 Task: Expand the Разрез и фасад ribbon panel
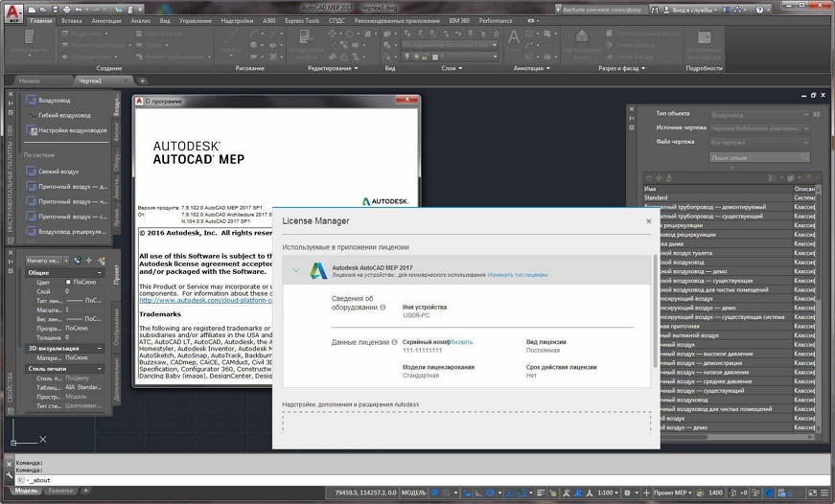621,68
